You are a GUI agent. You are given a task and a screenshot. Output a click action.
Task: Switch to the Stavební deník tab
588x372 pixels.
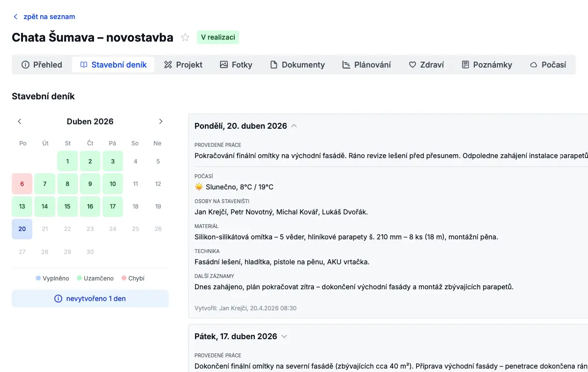pyautogui.click(x=113, y=65)
